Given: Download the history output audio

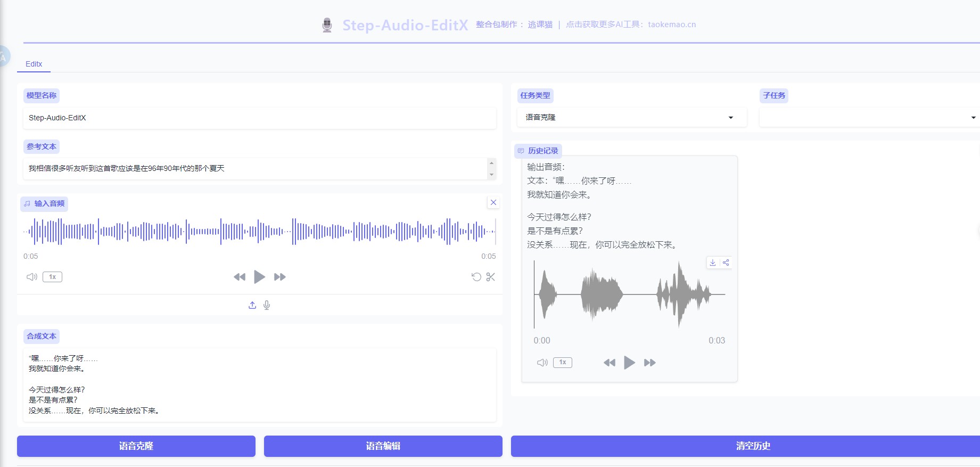Looking at the screenshot, I should [713, 263].
